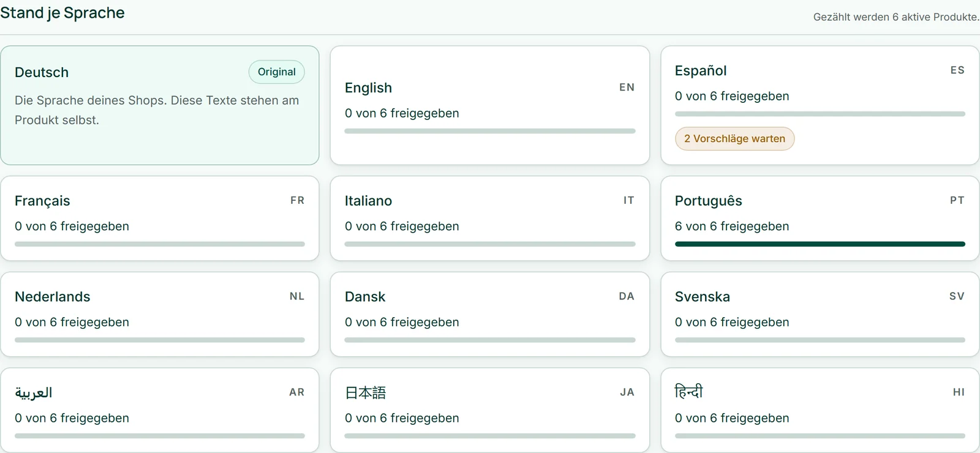This screenshot has height=453, width=980.
Task: Click "0 von 6 freigegeben" under Dansk
Action: tap(402, 322)
